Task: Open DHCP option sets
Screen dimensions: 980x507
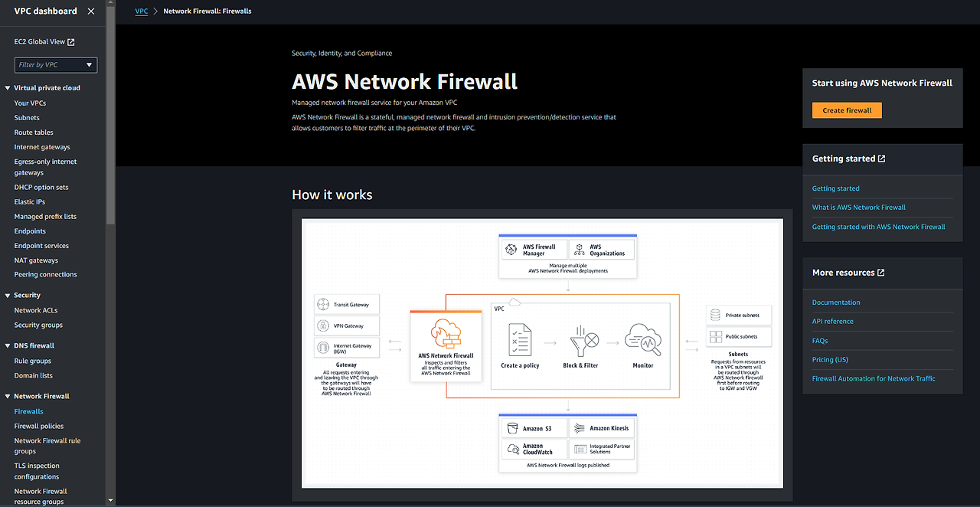Action: coord(41,188)
